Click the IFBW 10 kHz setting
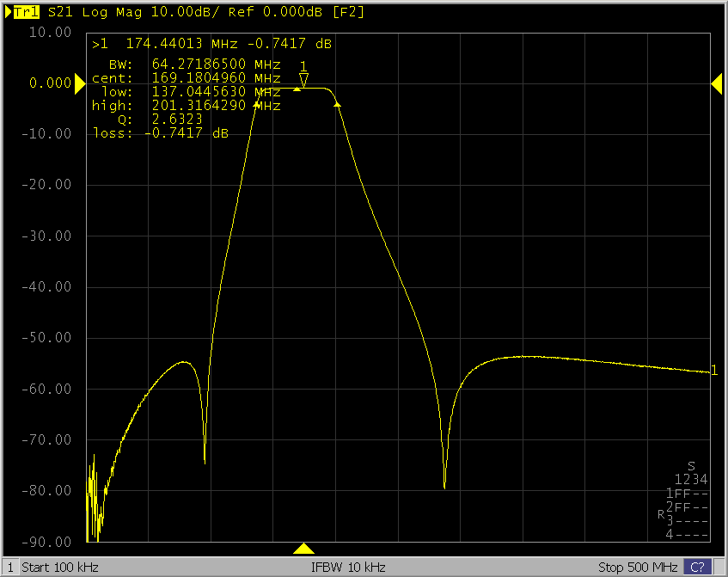Screen dimensions: 728x577 348,568
